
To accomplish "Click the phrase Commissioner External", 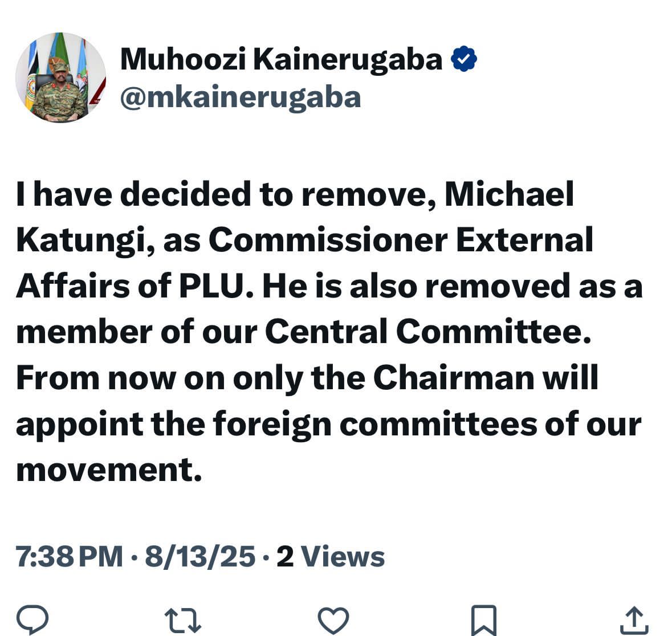I will point(401,240).
